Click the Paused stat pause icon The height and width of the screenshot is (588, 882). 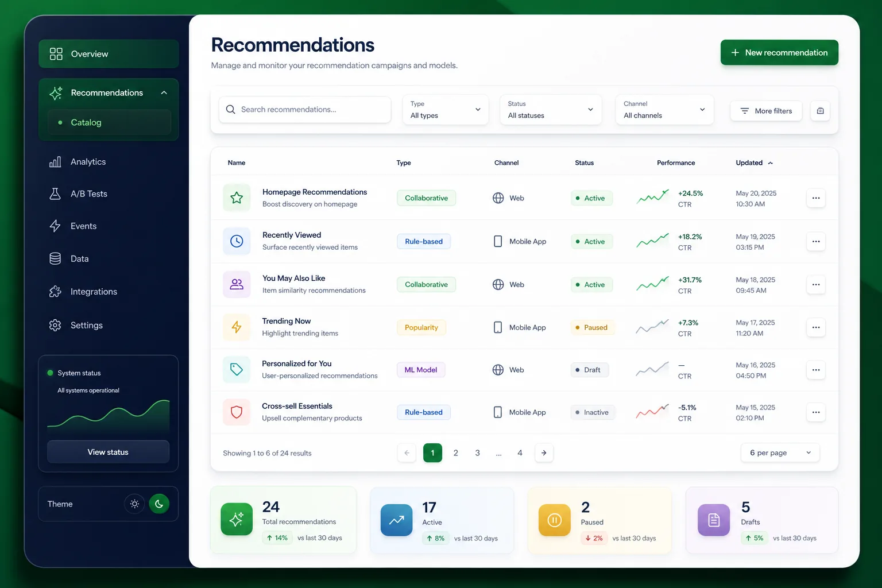(x=555, y=520)
